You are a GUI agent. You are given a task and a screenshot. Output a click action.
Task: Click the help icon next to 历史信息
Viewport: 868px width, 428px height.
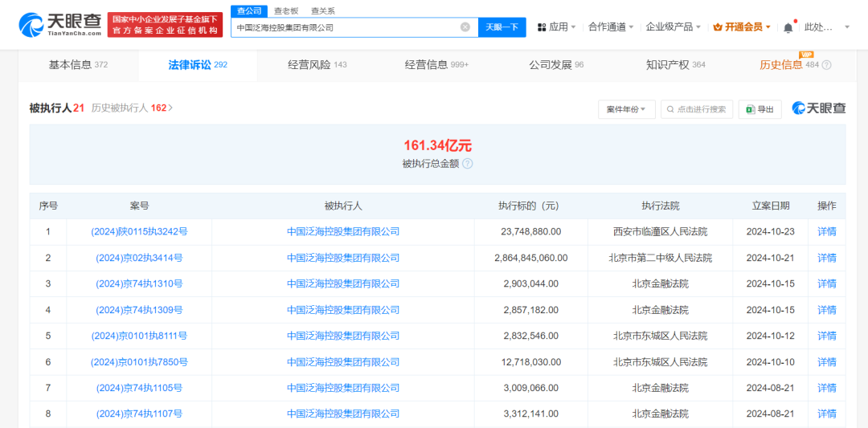click(826, 65)
